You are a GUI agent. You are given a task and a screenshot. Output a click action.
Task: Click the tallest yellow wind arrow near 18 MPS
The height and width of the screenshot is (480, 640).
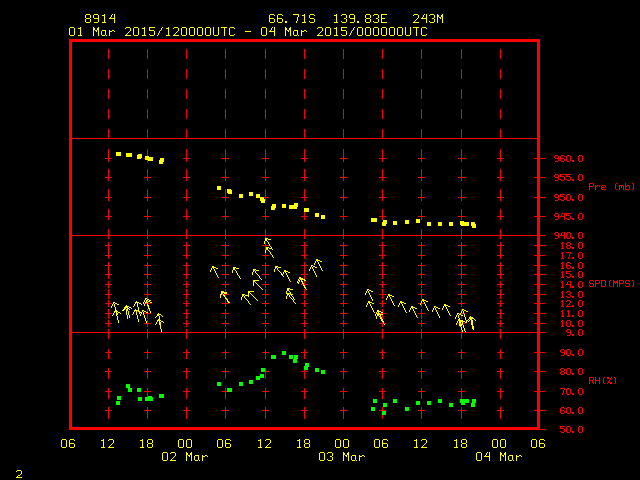point(267,247)
